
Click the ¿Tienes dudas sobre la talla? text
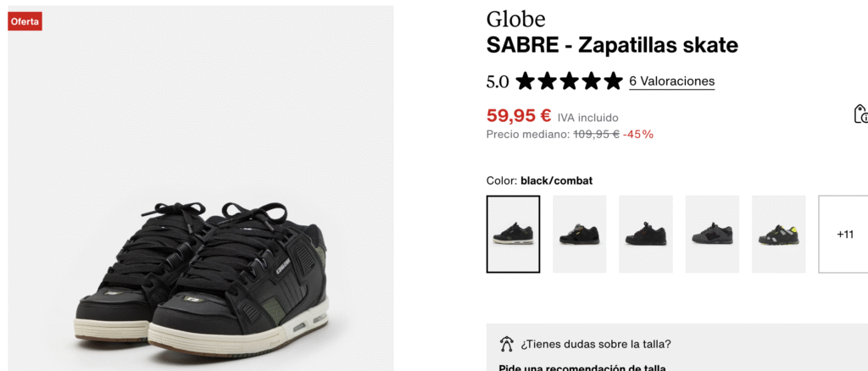pyautogui.click(x=596, y=345)
